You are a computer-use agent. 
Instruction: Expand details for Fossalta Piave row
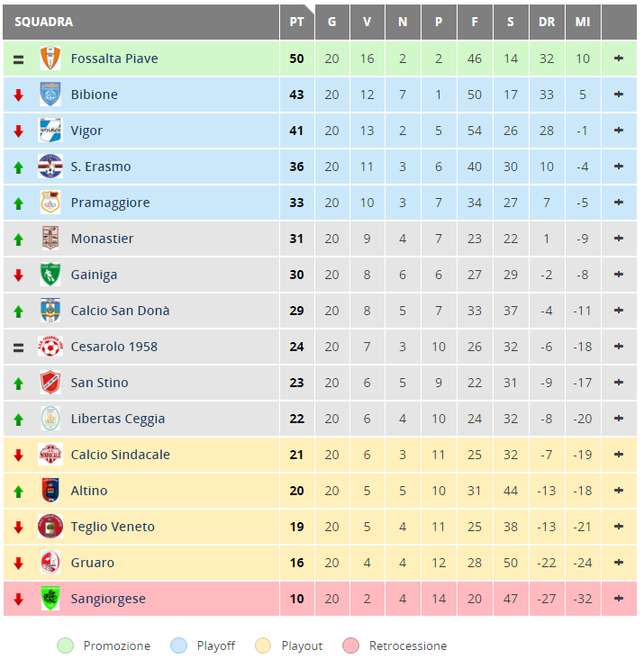coord(619,59)
